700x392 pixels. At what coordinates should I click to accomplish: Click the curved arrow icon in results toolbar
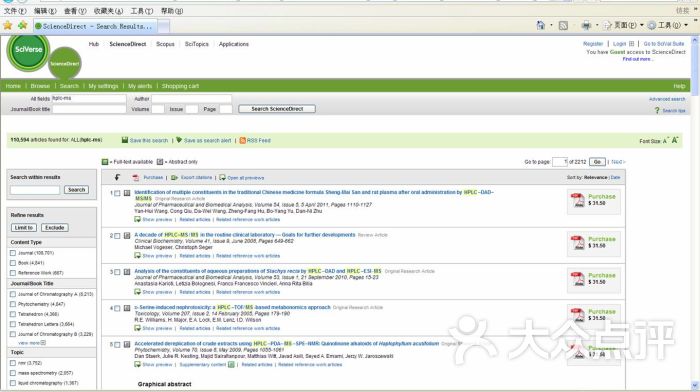pos(117,177)
